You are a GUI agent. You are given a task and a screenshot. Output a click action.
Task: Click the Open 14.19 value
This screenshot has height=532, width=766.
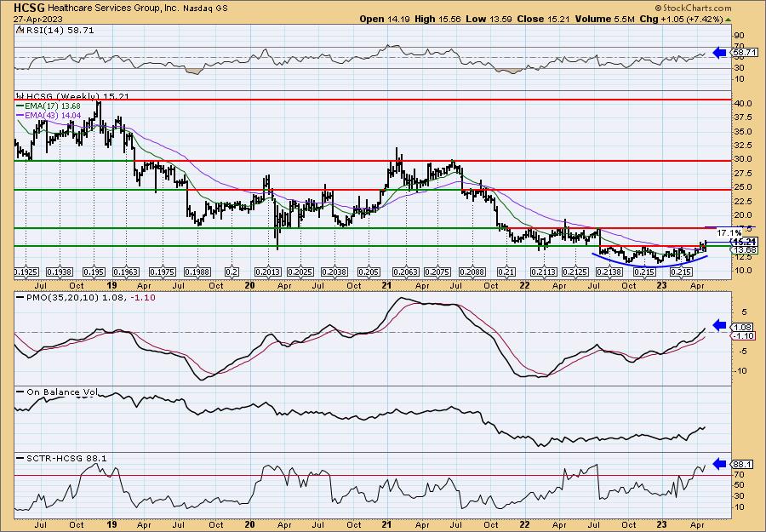385,19
